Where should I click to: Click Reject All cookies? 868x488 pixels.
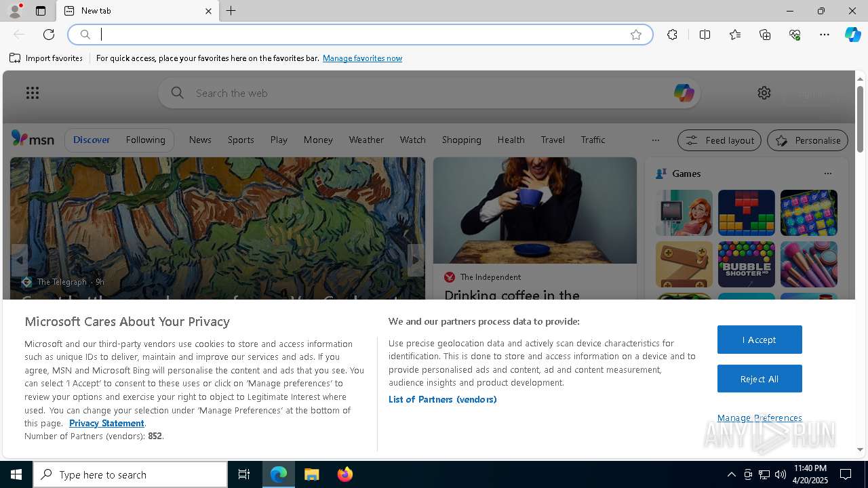pos(759,379)
